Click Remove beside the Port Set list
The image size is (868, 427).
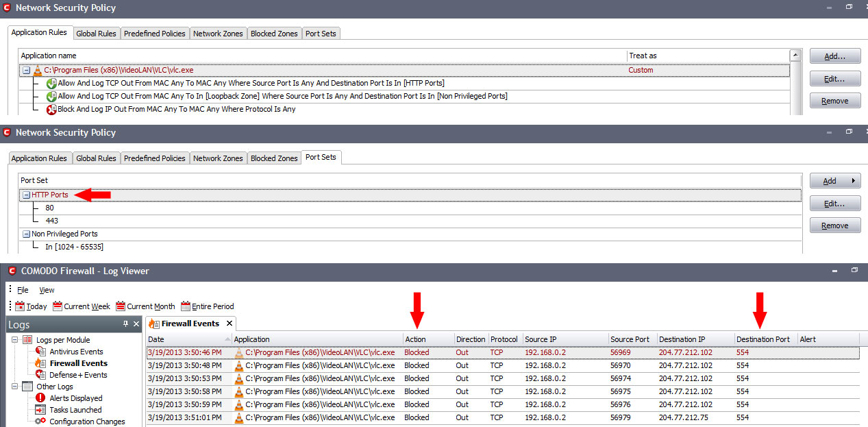tap(834, 225)
